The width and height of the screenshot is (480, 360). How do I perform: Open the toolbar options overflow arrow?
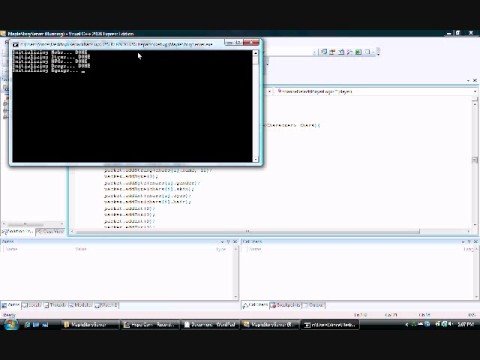(378, 52)
